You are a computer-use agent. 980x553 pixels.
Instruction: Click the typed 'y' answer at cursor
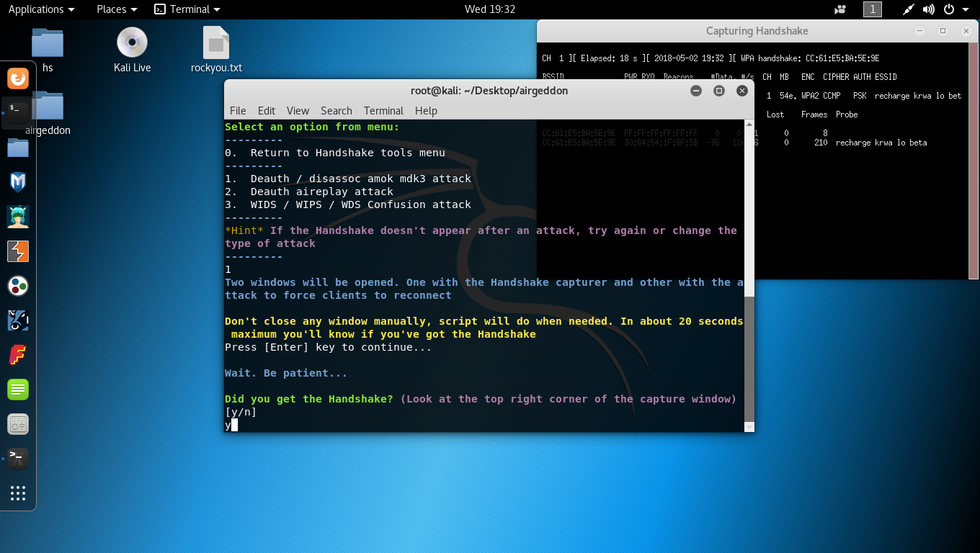click(228, 425)
